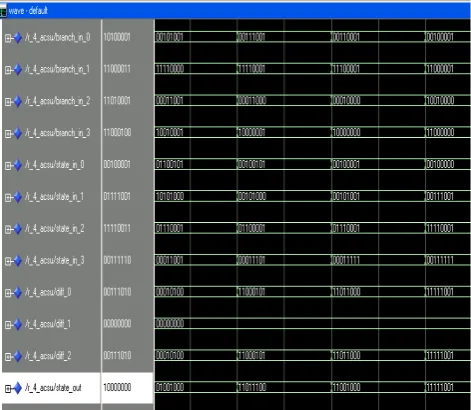Viewport: 471px width, 410px height.
Task: Click state_in_3 value 00111110
Action: (x=117, y=260)
